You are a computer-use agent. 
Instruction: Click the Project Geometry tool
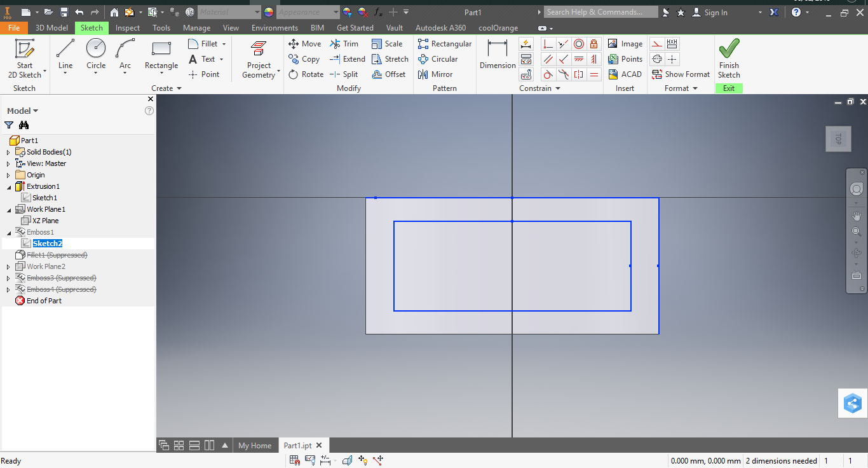[x=259, y=59]
